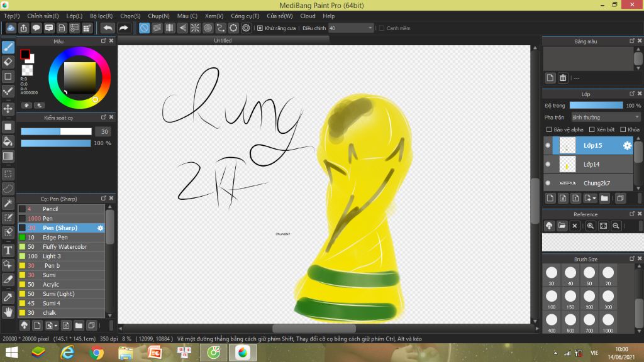Enable vanishing point snap

tap(182, 28)
